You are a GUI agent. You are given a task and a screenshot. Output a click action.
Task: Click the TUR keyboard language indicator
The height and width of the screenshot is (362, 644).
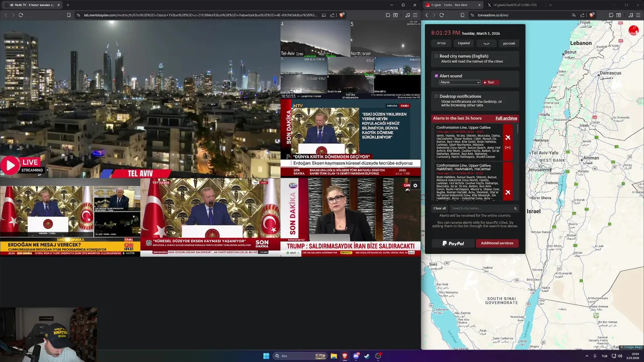coord(604,356)
